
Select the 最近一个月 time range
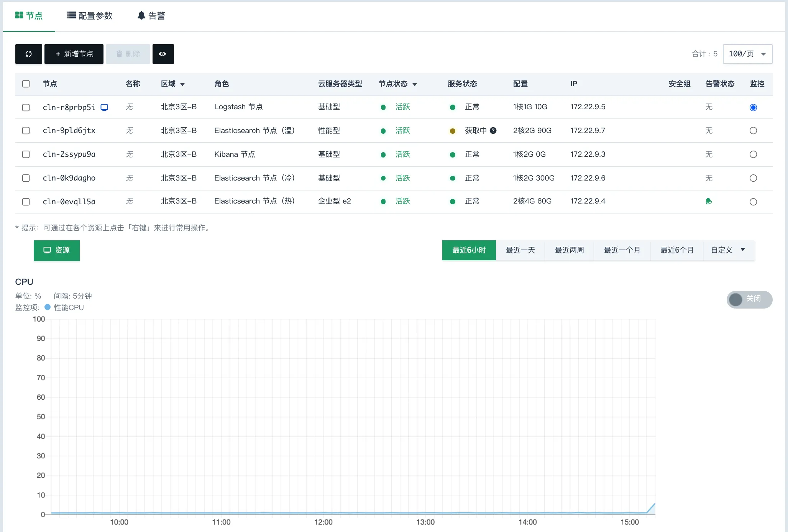[622, 250]
